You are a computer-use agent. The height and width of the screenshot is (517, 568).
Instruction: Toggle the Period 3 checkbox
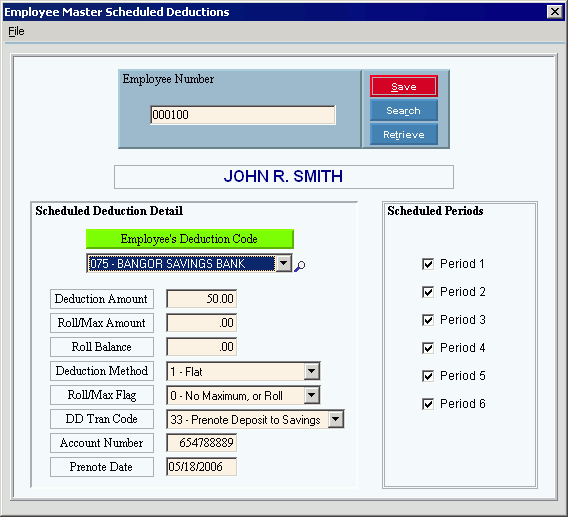[428, 320]
